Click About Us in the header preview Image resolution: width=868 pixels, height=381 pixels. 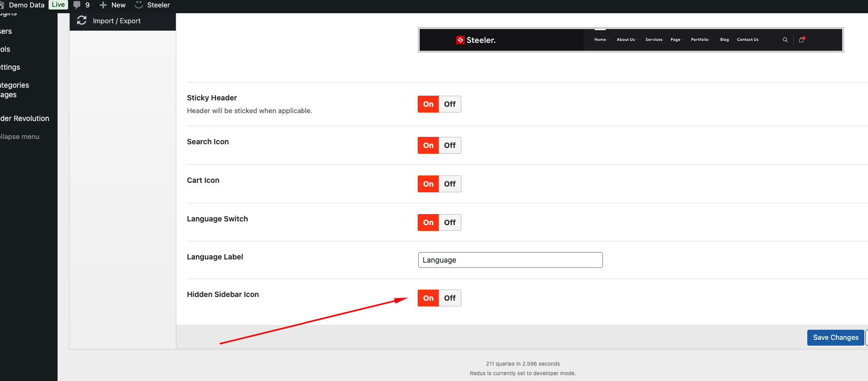point(626,40)
